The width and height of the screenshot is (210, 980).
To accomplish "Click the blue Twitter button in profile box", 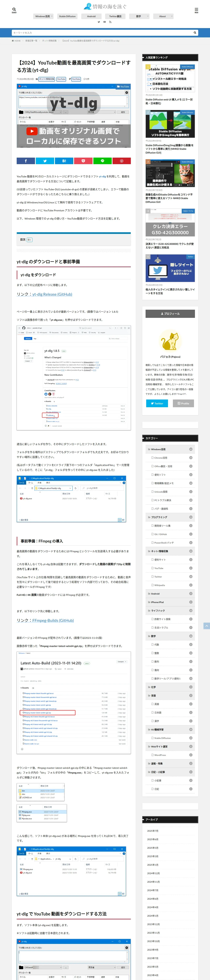I will point(157,403).
